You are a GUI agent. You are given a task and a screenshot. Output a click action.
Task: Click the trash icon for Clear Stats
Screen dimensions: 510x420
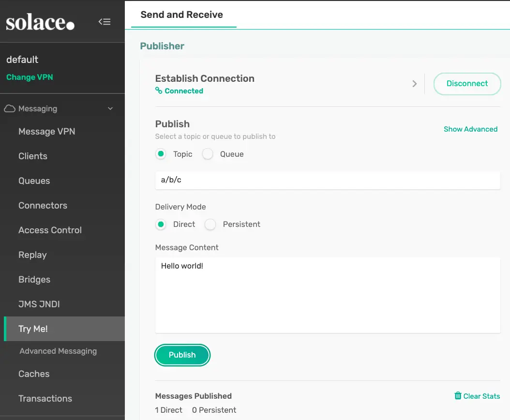[x=458, y=396]
